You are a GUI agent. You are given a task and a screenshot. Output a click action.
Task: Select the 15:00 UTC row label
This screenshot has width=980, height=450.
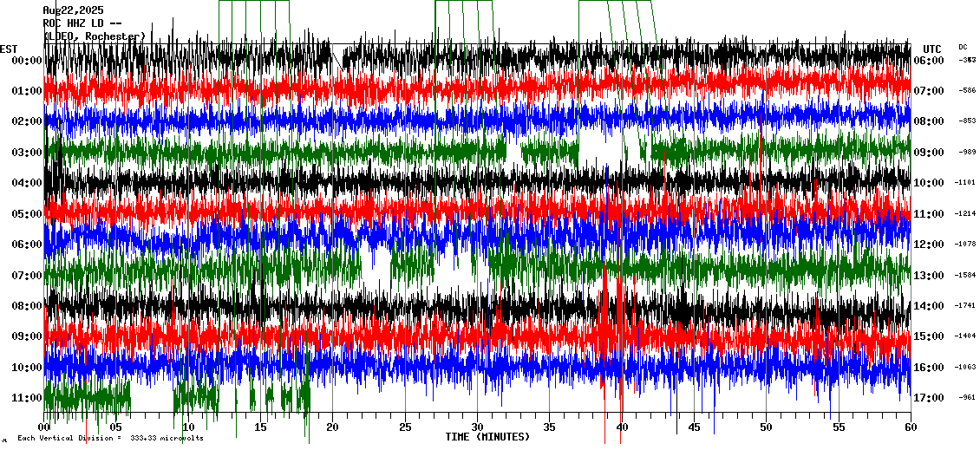[x=930, y=336]
